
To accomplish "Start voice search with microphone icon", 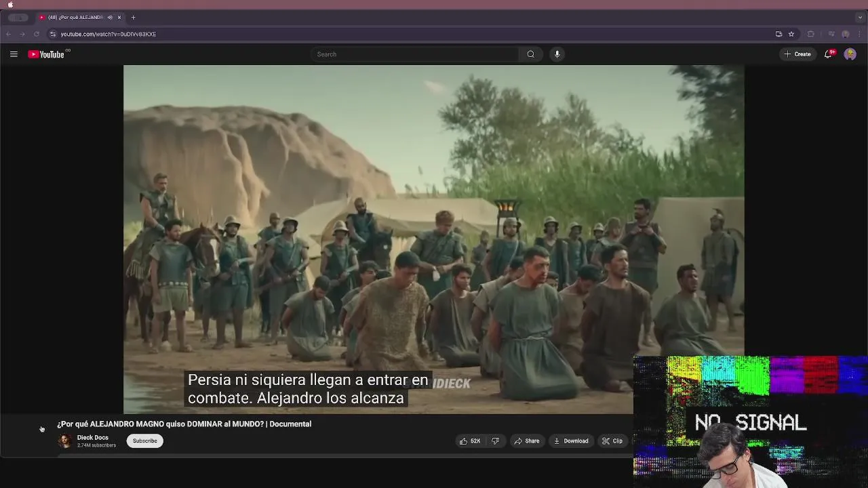I will click(x=557, y=54).
